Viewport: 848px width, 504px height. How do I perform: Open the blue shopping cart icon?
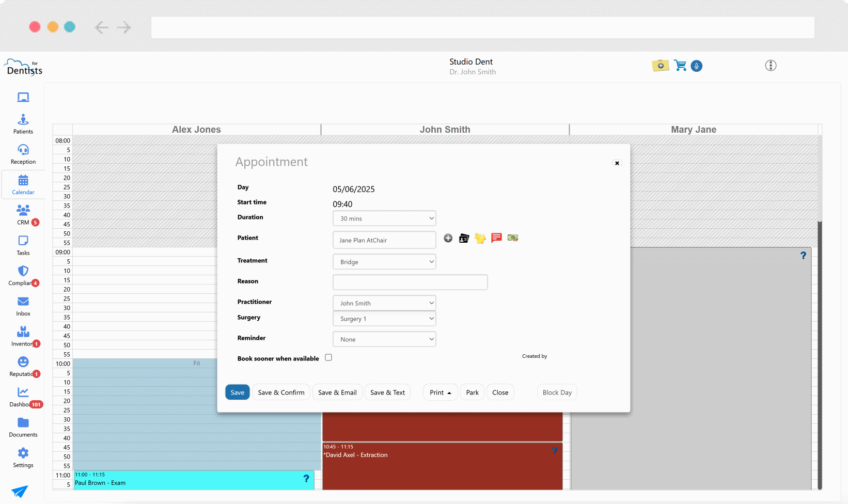(680, 66)
